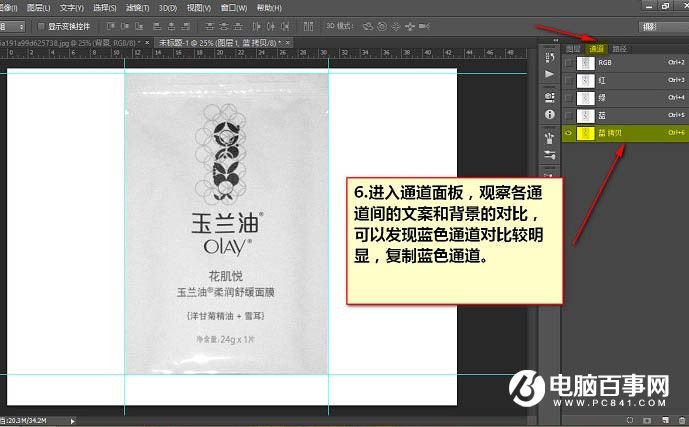
Task: Switch to the 路径 panel tab
Action: click(620, 49)
